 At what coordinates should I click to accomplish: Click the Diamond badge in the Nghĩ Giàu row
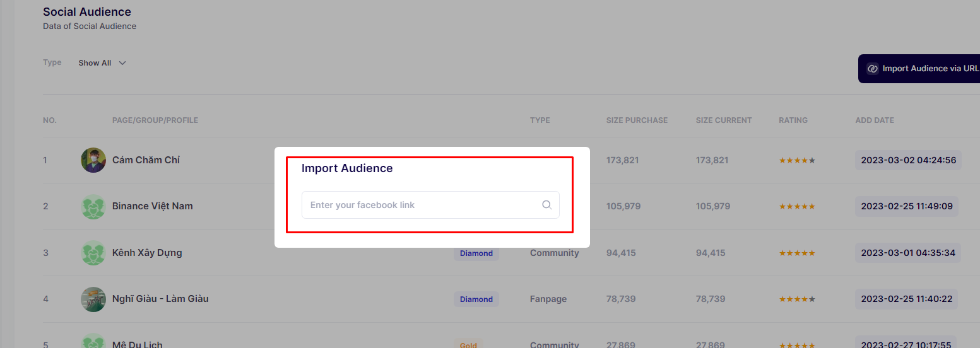click(x=476, y=299)
